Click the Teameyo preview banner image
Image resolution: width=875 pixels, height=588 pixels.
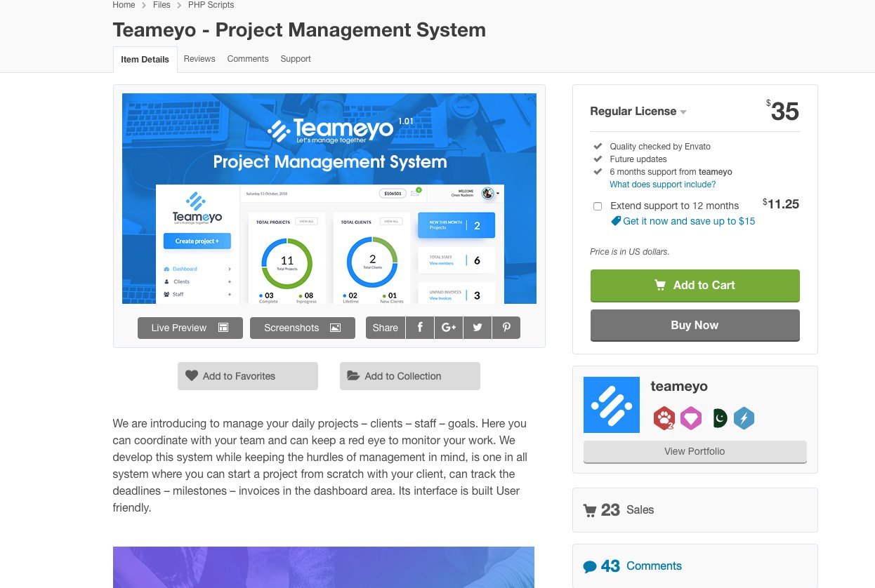[x=329, y=199]
